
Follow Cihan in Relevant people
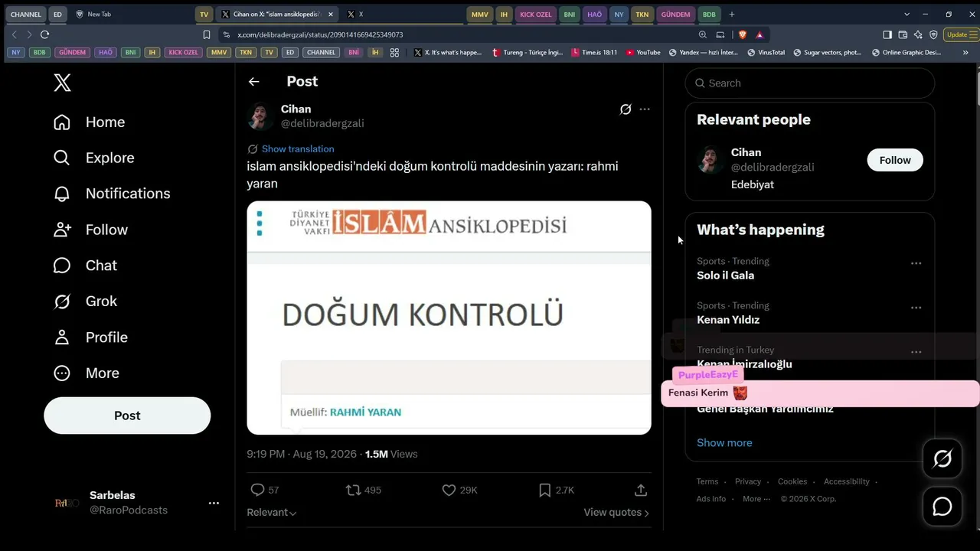pyautogui.click(x=895, y=160)
